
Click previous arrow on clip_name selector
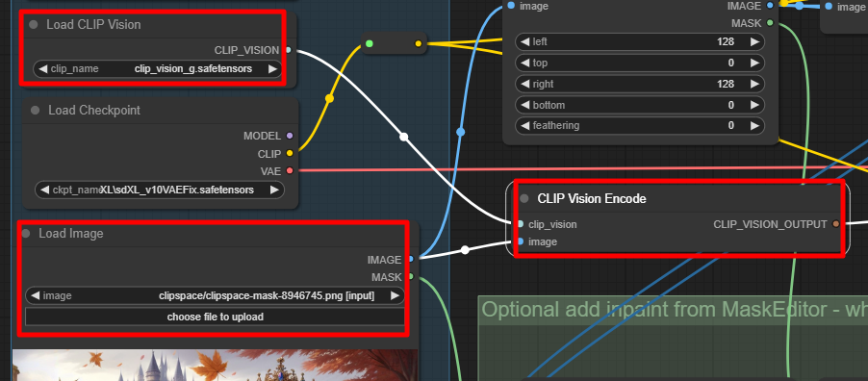42,68
